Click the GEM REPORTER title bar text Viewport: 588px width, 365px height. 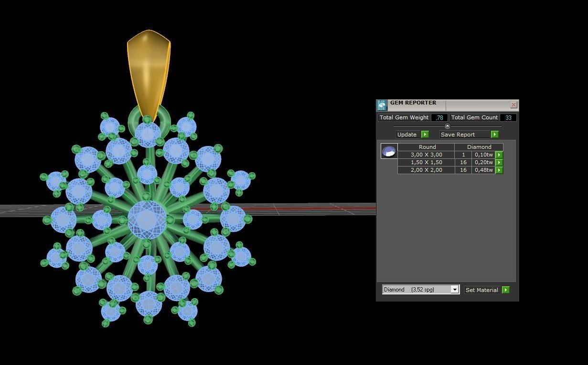pos(413,103)
